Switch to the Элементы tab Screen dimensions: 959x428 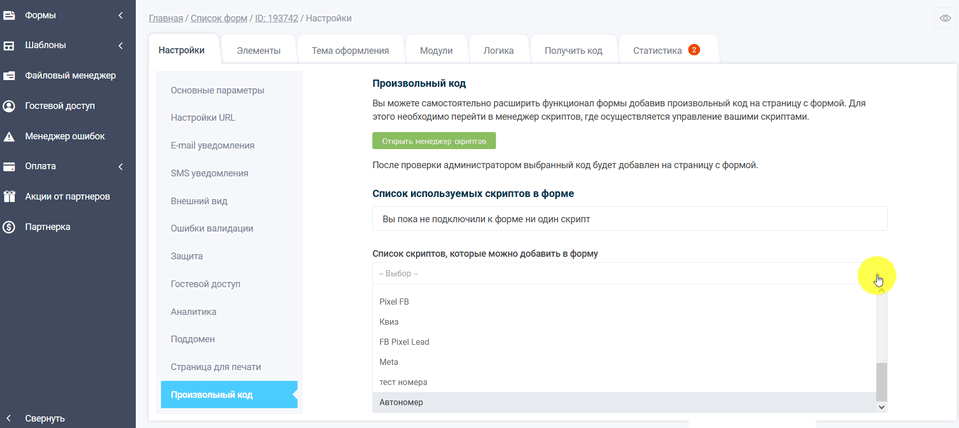[259, 51]
